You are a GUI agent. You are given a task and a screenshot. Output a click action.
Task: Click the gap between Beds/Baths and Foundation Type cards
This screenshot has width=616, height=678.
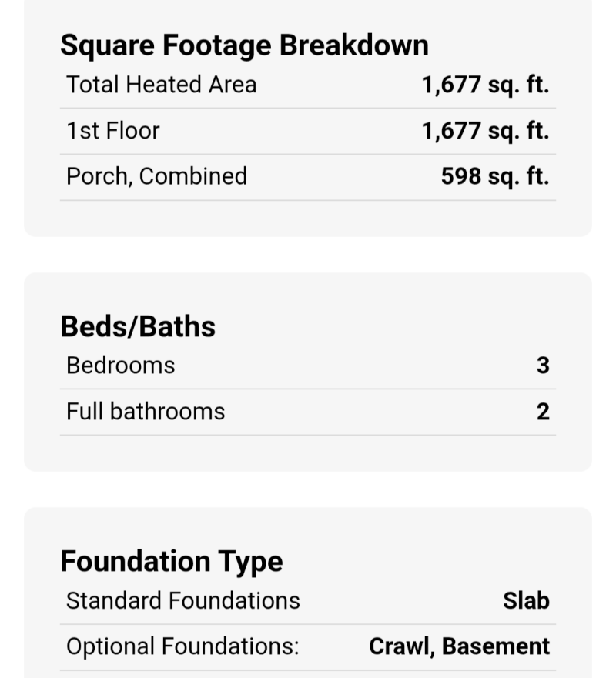pyautogui.click(x=308, y=489)
